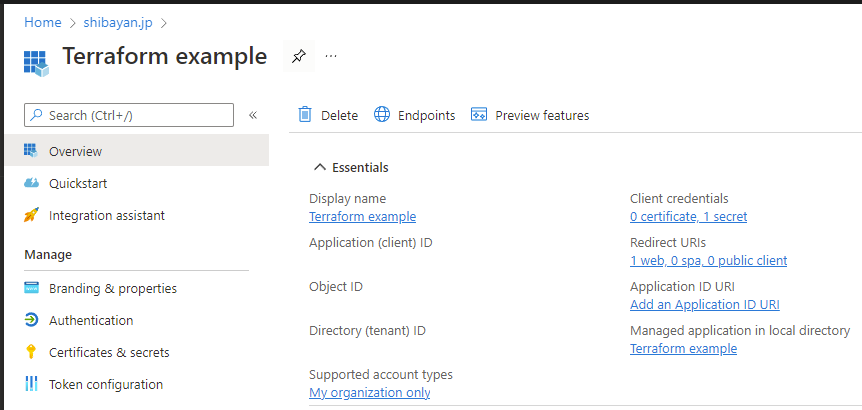862x410 pixels.
Task: Click the Authentication arrow icon
Action: [31, 320]
